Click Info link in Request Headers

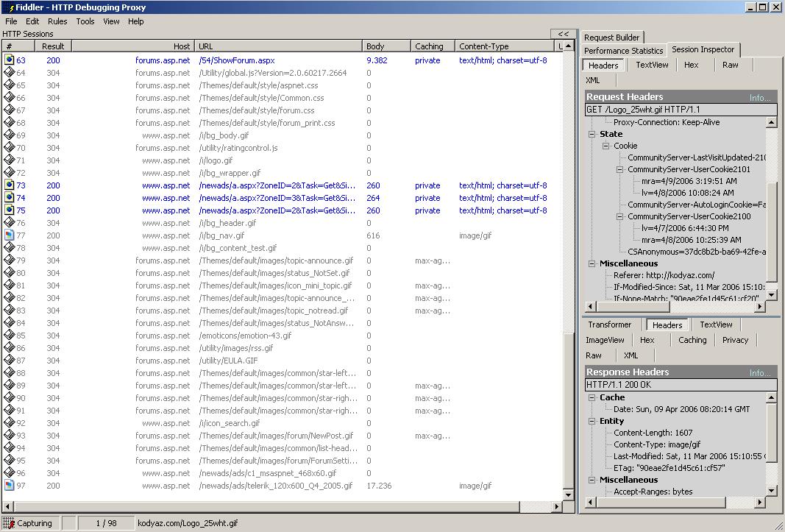[x=759, y=98]
